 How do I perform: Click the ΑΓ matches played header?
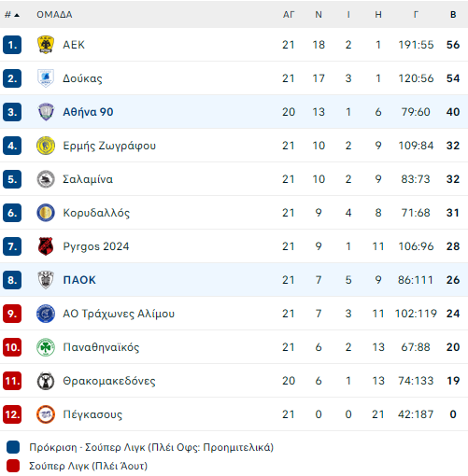tap(289, 15)
